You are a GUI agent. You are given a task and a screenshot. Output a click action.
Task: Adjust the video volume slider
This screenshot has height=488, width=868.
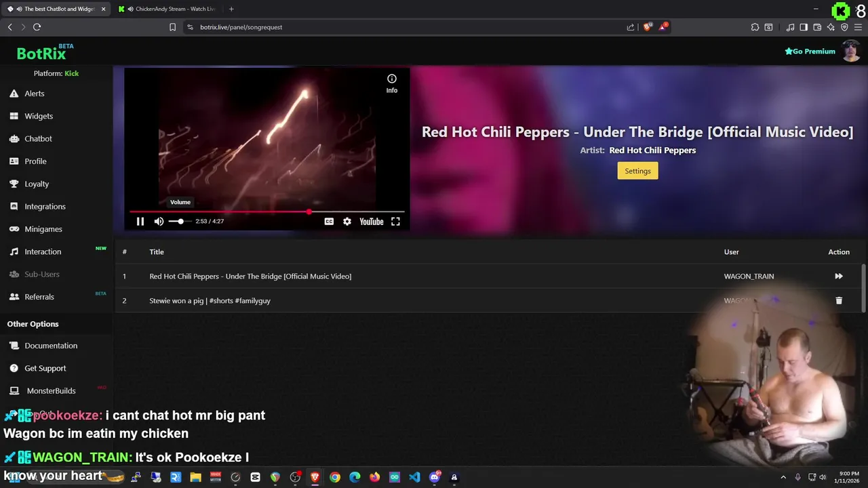coord(180,222)
